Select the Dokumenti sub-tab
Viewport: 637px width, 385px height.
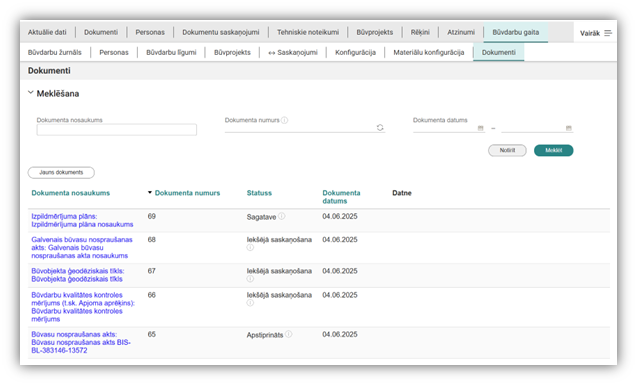tap(498, 52)
